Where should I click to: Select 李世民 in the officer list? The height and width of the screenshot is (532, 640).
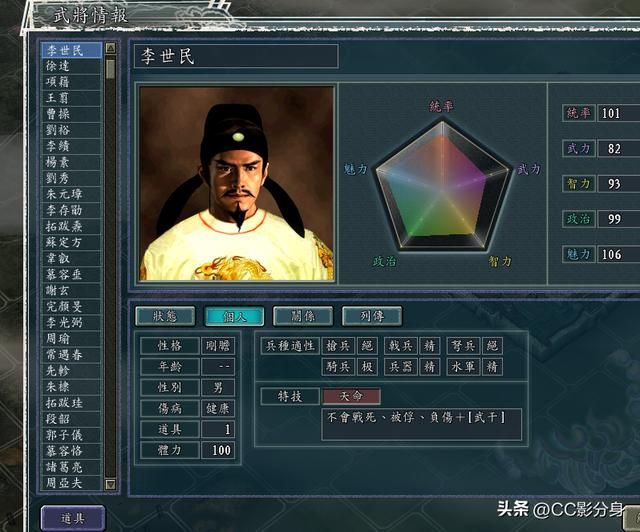click(71, 51)
